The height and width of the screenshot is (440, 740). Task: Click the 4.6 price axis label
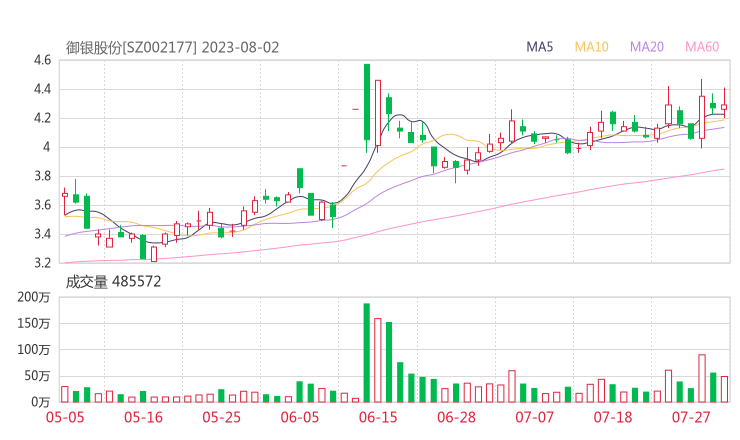click(x=41, y=60)
